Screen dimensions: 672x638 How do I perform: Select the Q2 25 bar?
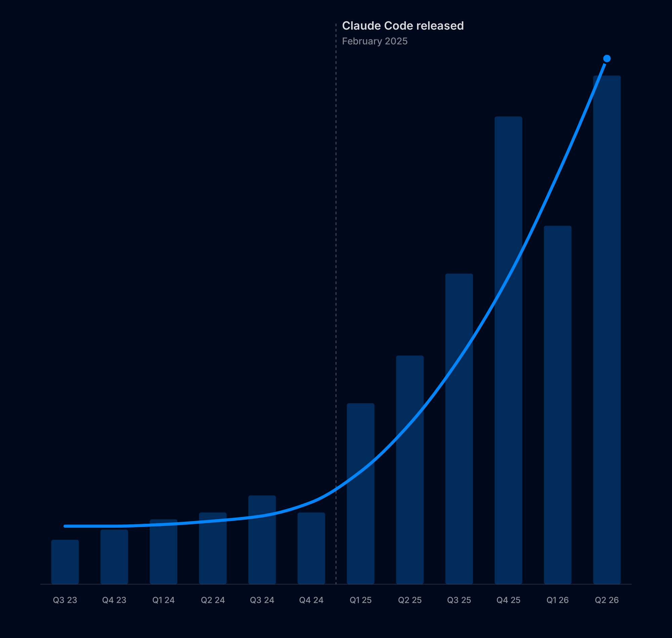(x=410, y=470)
